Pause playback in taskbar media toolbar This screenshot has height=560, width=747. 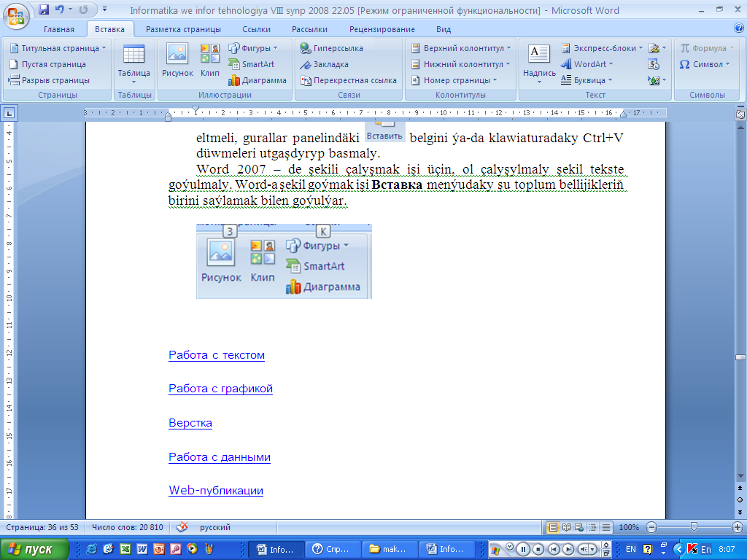[x=523, y=550]
